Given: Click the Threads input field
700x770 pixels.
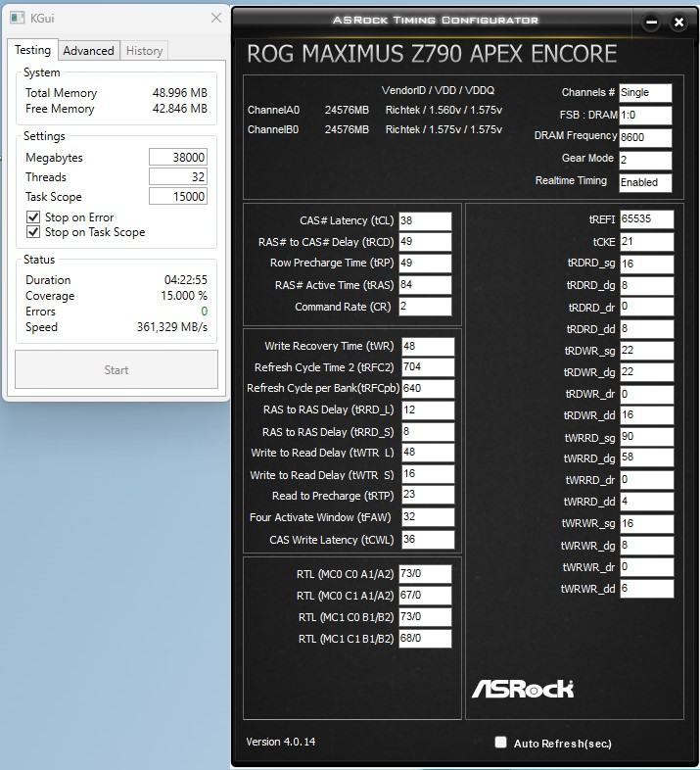Looking at the screenshot, I should 178,176.
